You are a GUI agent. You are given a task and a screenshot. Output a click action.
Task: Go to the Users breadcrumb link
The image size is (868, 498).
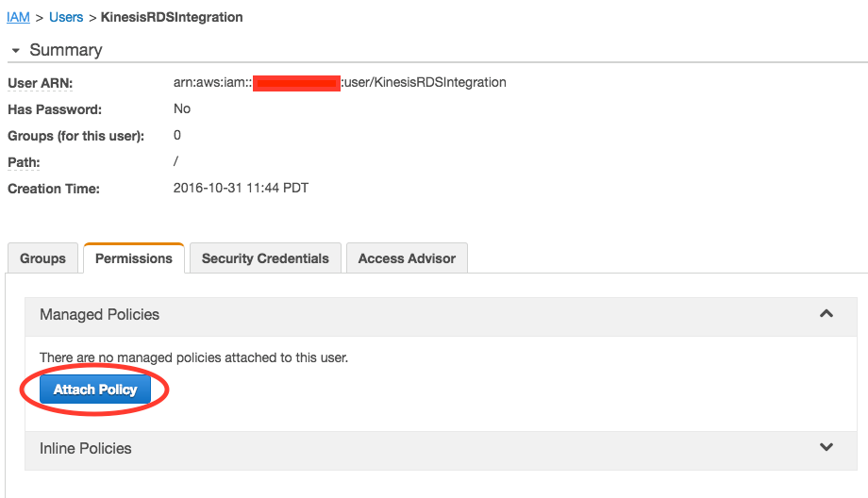pyautogui.click(x=66, y=17)
